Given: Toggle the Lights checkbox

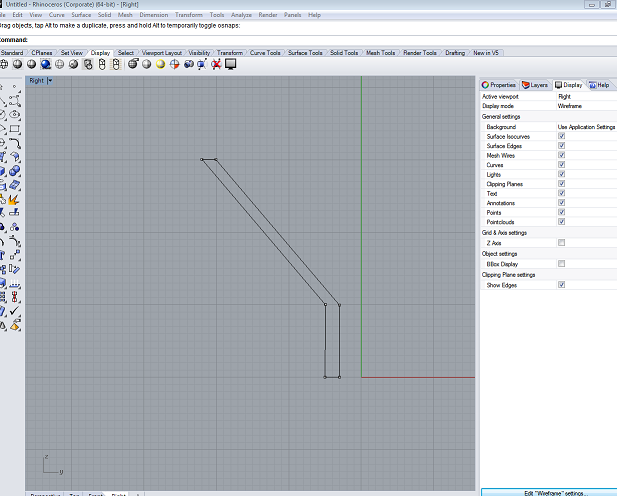Looking at the screenshot, I should point(562,174).
